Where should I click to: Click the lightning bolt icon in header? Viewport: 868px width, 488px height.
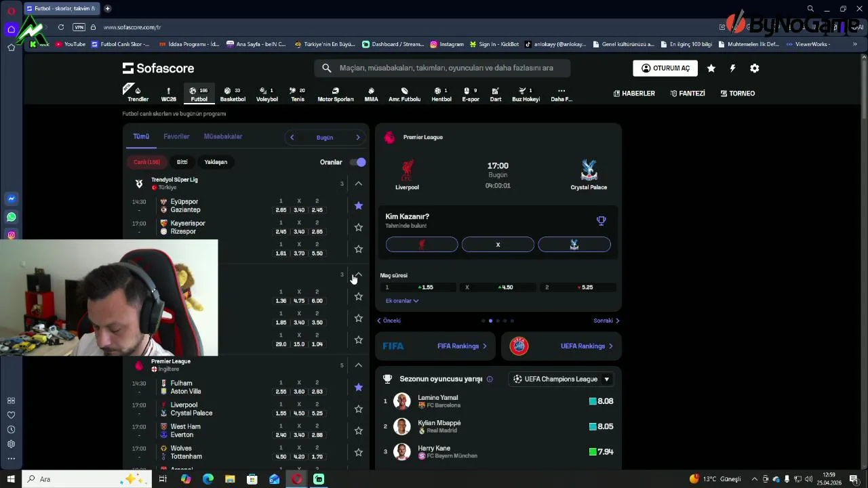(732, 68)
